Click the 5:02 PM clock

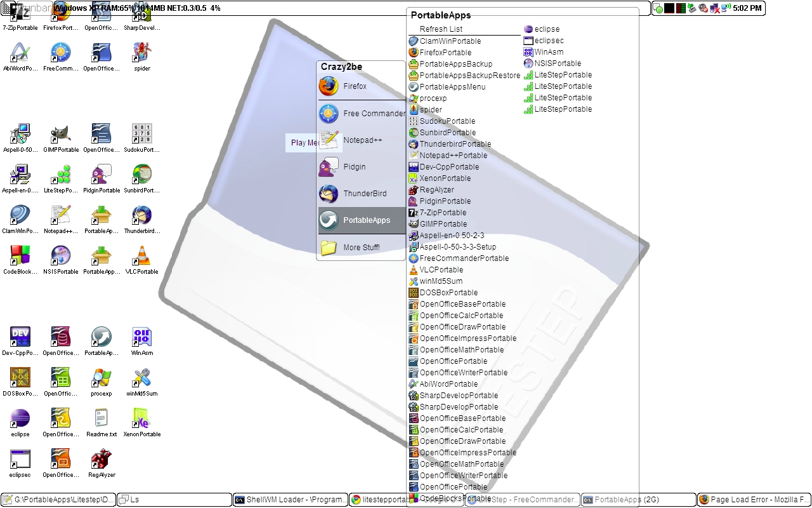tap(747, 8)
